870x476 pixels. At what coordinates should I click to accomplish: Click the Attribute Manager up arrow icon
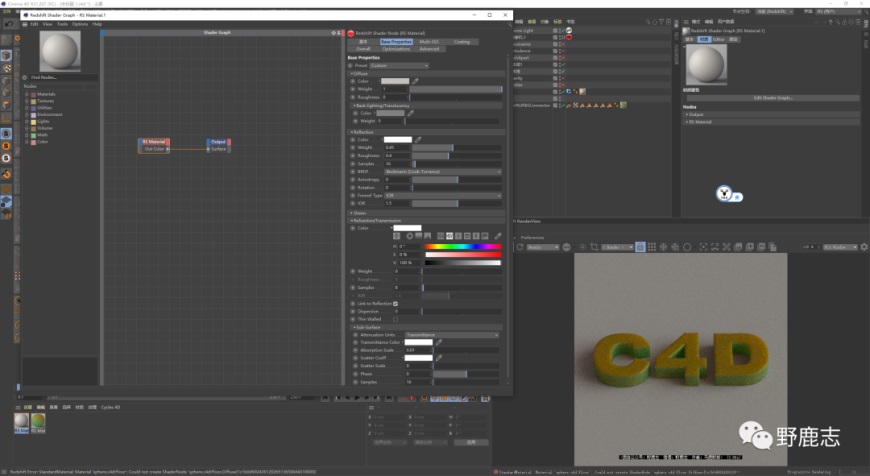click(x=831, y=22)
